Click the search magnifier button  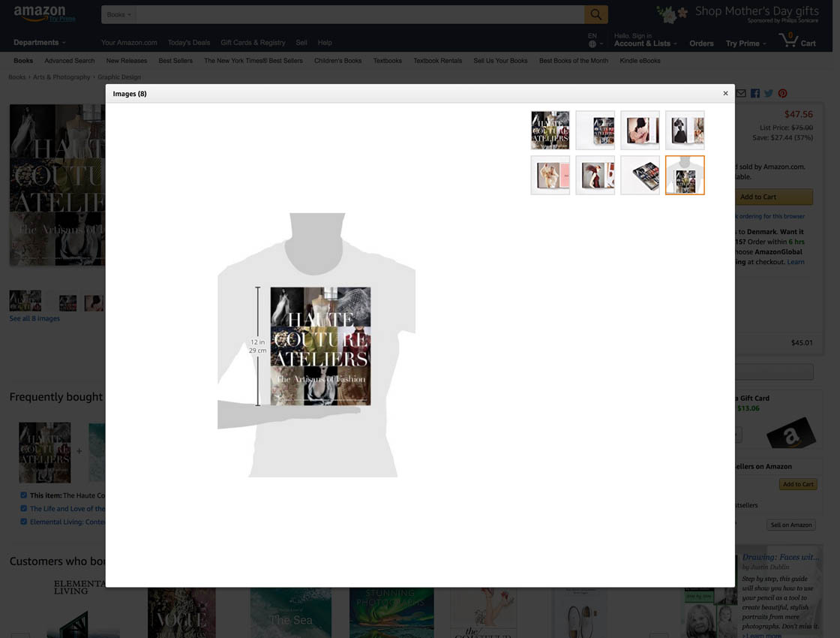(595, 14)
